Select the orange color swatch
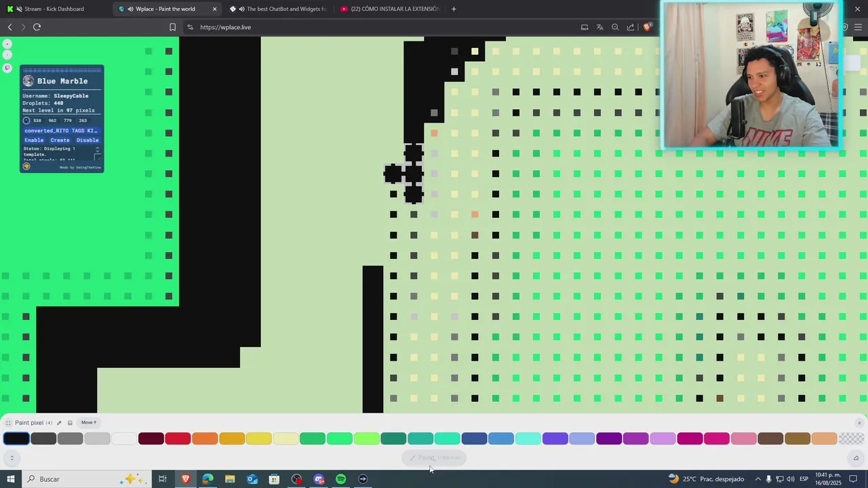The height and width of the screenshot is (488, 868). [205, 439]
